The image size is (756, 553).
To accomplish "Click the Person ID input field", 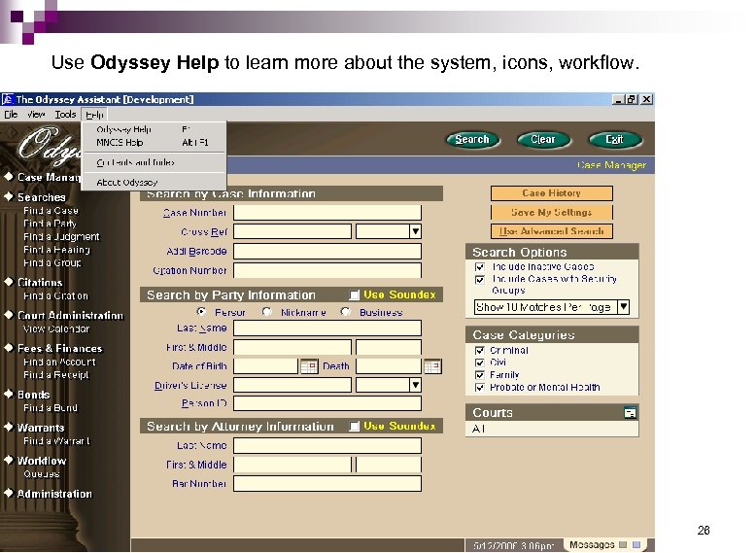I will [327, 403].
